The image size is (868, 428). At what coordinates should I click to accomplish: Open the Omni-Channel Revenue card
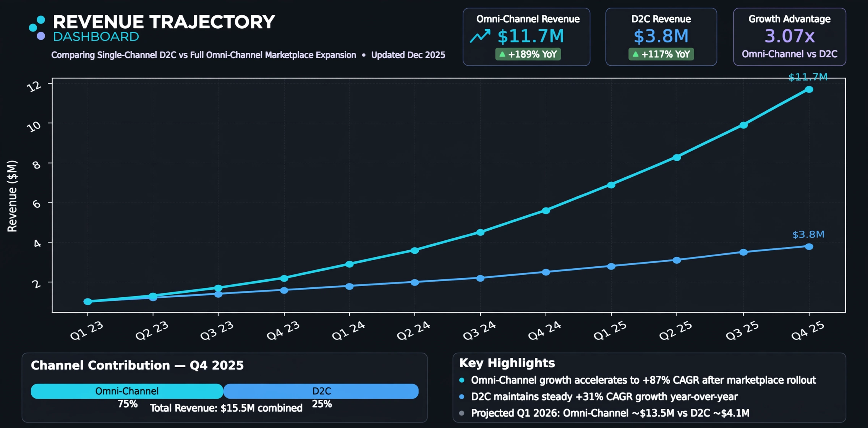(x=526, y=37)
